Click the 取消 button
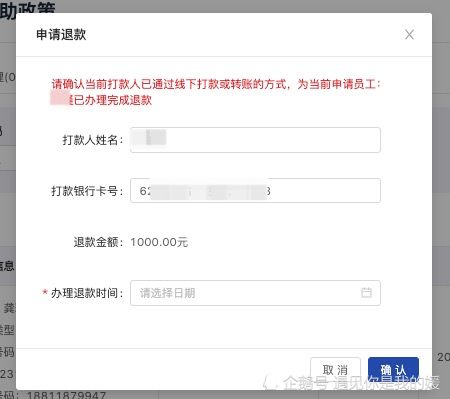450x399 pixels. click(x=335, y=370)
